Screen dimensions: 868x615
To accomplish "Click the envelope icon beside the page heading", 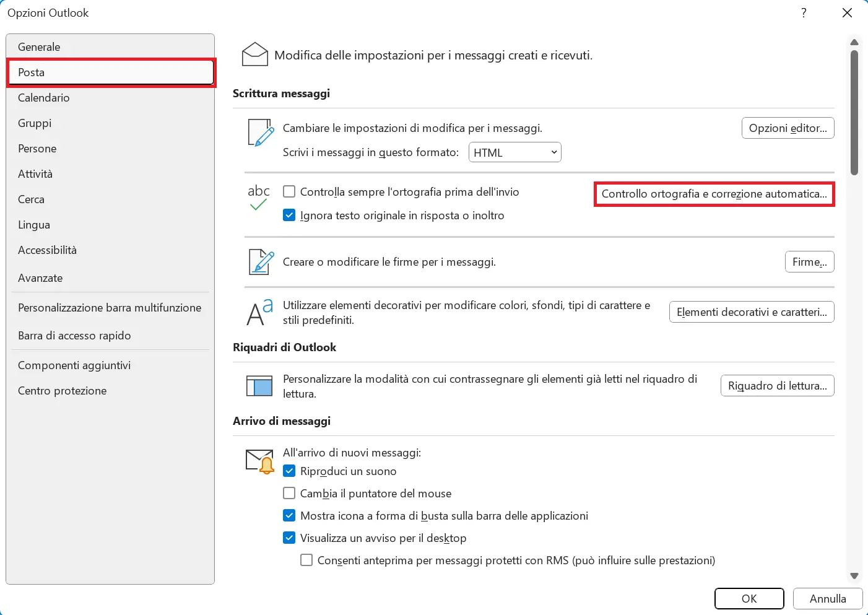I will tap(254, 55).
